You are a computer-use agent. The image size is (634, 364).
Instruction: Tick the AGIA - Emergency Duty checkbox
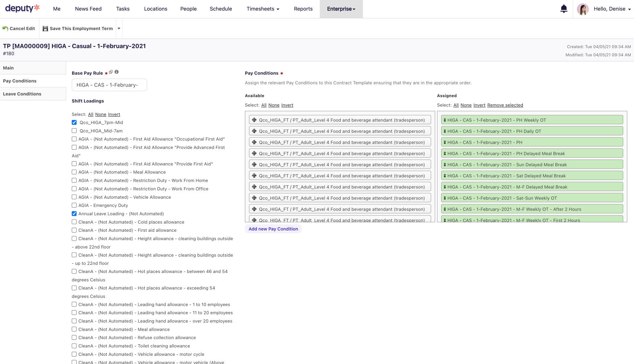[x=74, y=205]
